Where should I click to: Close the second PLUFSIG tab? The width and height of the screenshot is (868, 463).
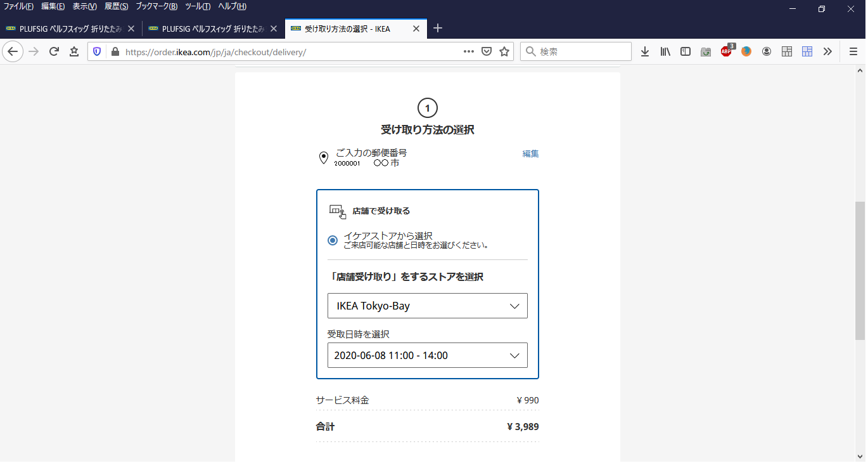click(274, 29)
